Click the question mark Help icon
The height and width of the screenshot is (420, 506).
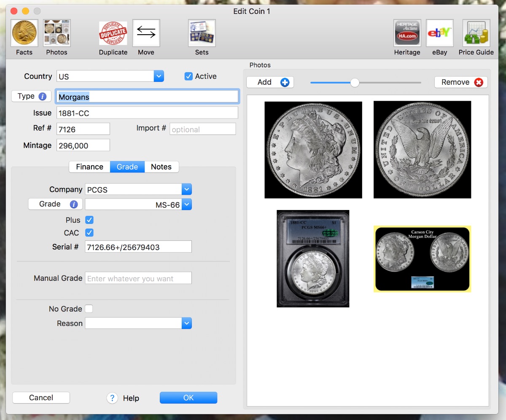point(112,398)
